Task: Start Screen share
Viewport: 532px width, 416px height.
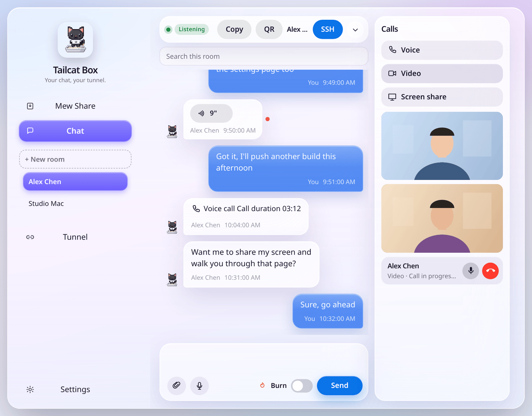Action: [442, 97]
